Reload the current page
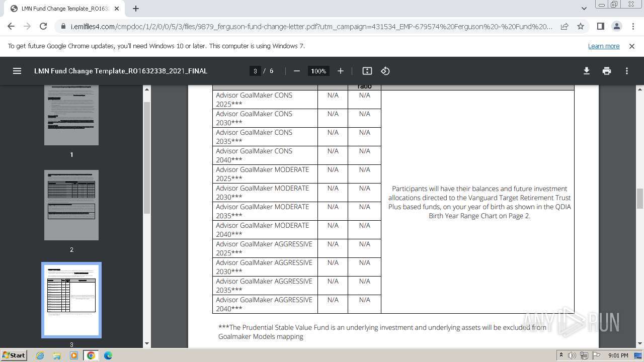This screenshot has width=644, height=362. click(x=43, y=26)
